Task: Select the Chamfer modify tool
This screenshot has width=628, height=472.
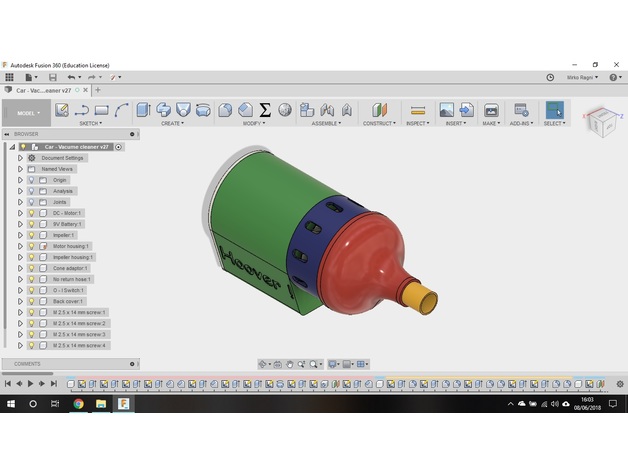Action: 245,110
